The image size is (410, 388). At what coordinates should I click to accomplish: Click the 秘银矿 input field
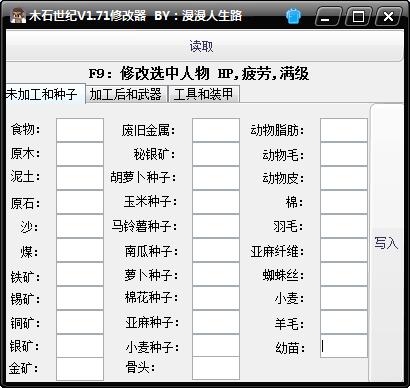point(216,154)
